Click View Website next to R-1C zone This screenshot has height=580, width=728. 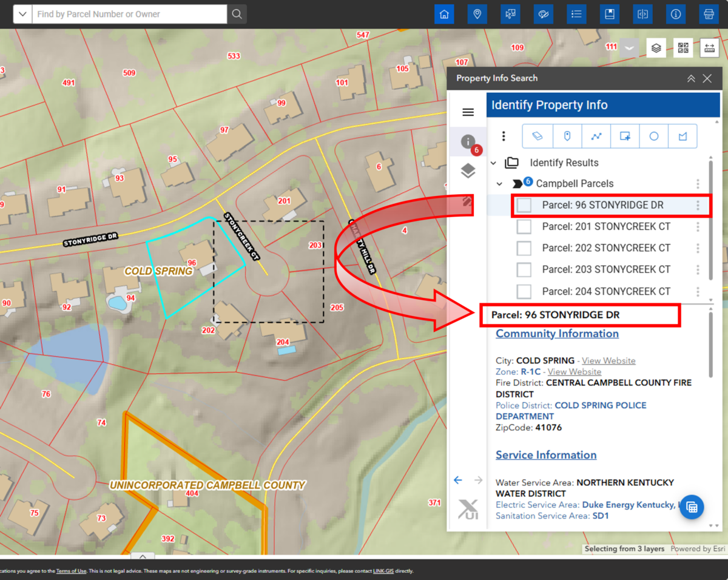(x=575, y=372)
